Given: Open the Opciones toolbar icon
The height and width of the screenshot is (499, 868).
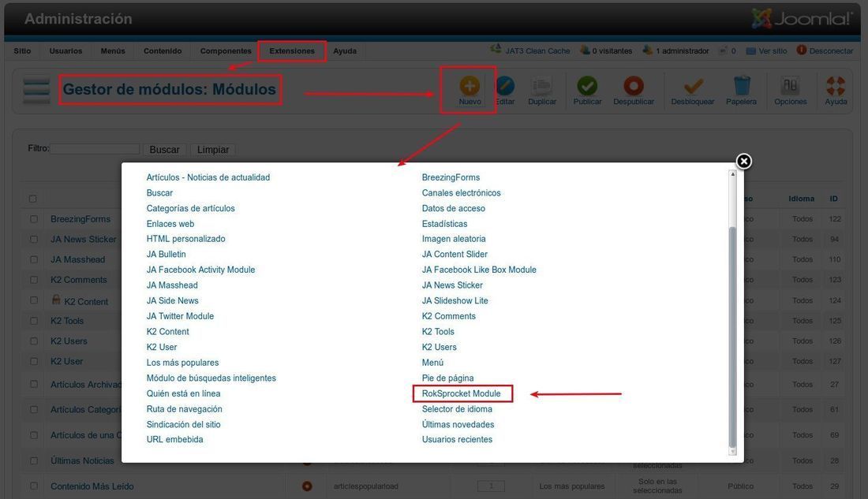Looking at the screenshot, I should click(790, 86).
